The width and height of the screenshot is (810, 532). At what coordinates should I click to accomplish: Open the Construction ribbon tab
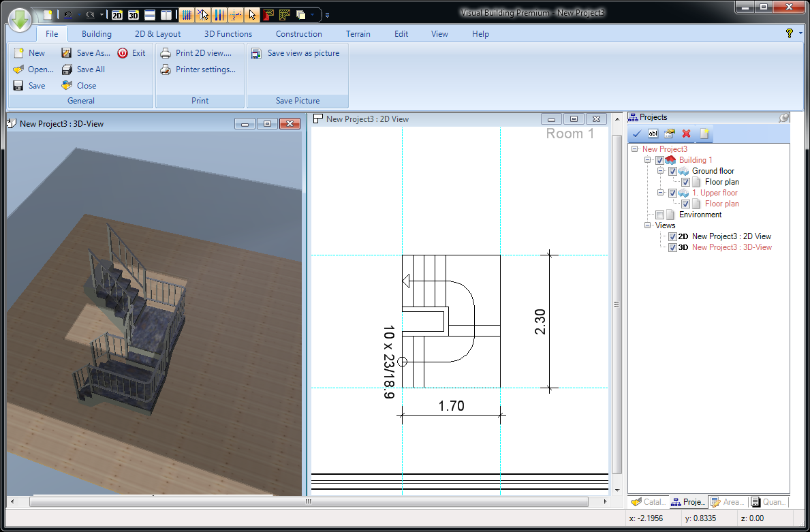[x=298, y=34]
